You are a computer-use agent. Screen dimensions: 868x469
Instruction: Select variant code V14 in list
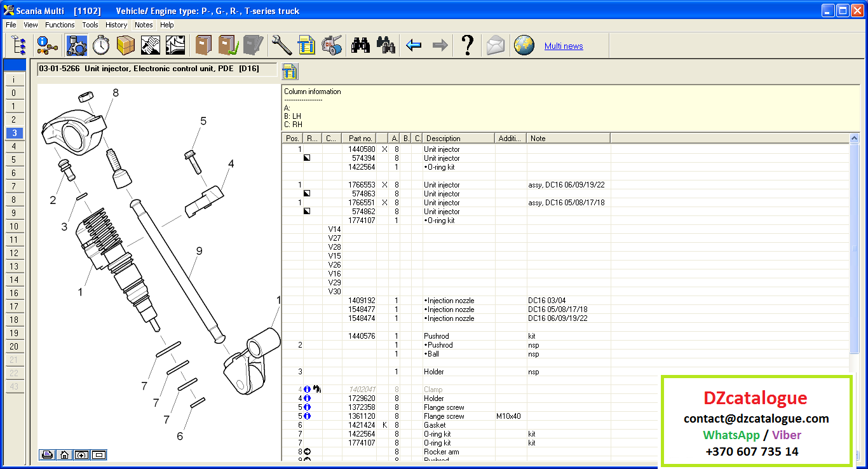[334, 229]
